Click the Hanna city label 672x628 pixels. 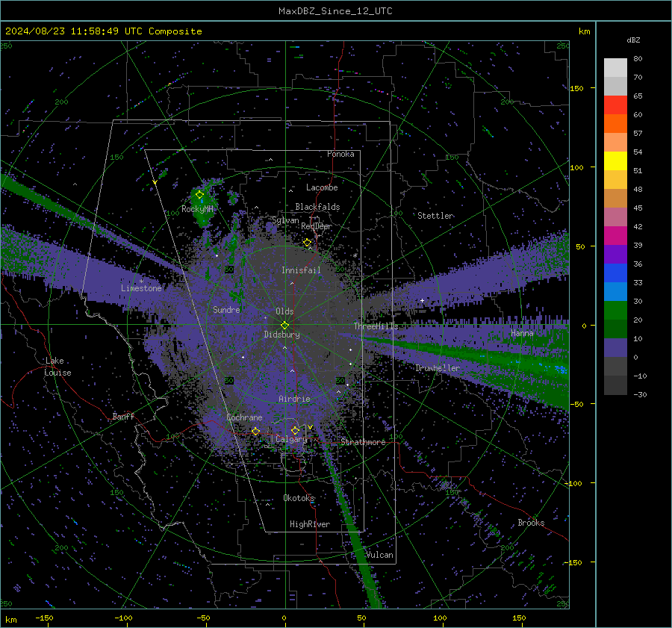click(x=522, y=333)
